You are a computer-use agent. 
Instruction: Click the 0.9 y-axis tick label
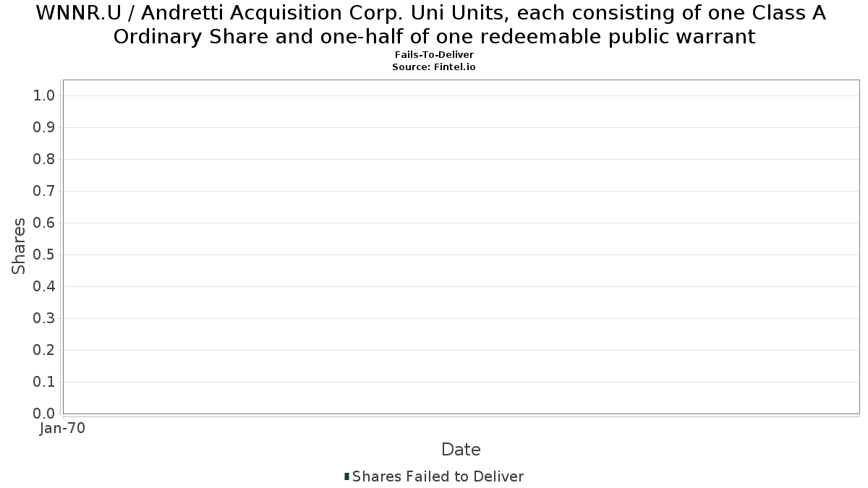[45, 127]
